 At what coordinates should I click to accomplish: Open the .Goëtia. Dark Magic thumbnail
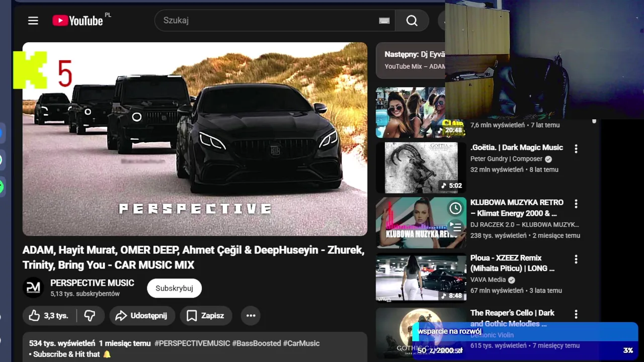421,167
